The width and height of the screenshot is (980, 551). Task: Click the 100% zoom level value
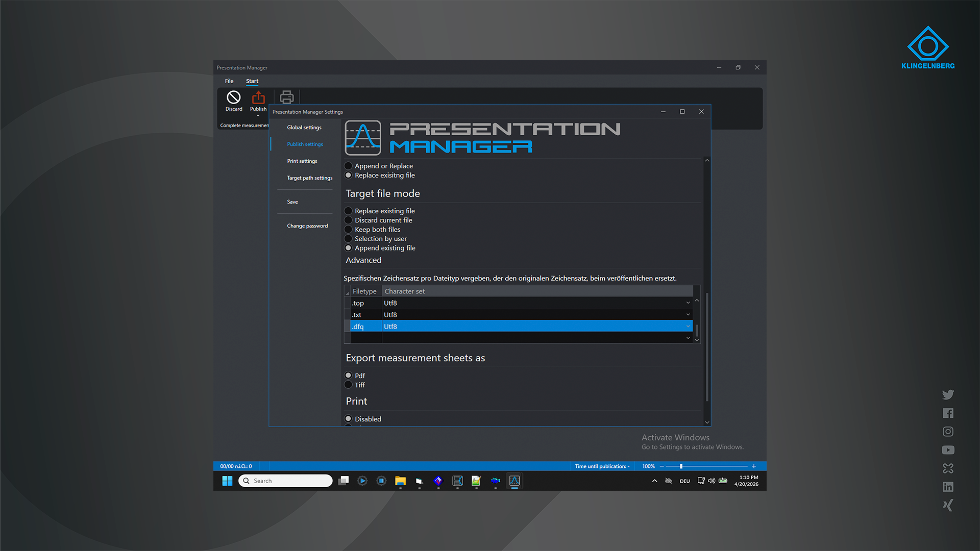(x=648, y=466)
